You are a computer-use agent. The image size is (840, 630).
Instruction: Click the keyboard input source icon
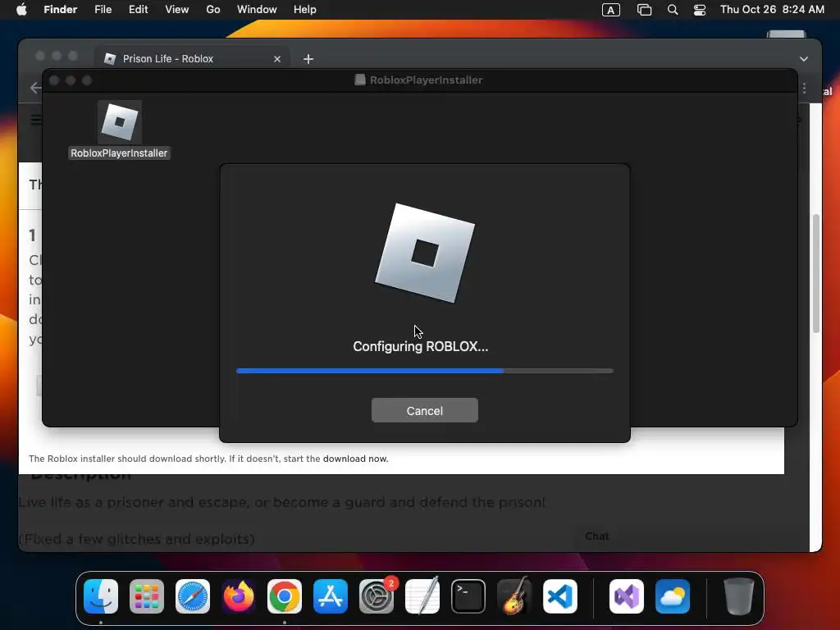(x=610, y=10)
